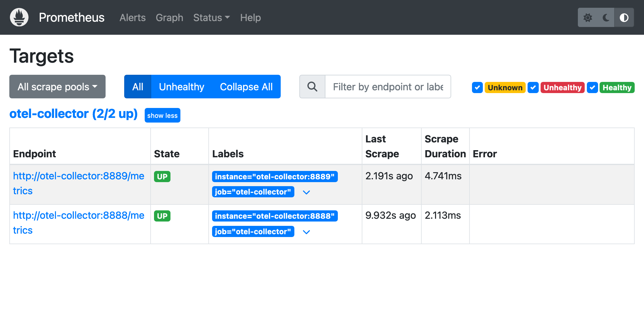Click the 4.741ms scrape duration
644x327 pixels.
tap(443, 176)
